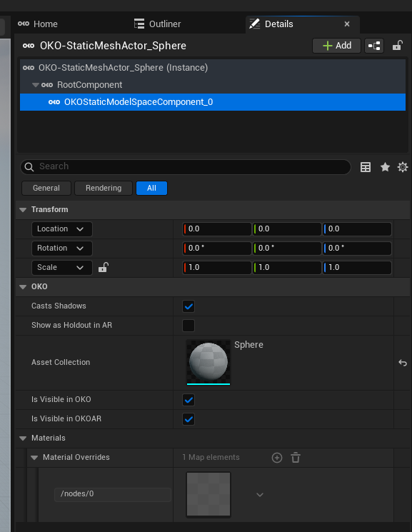Open the Location type dropdown

[62, 229]
